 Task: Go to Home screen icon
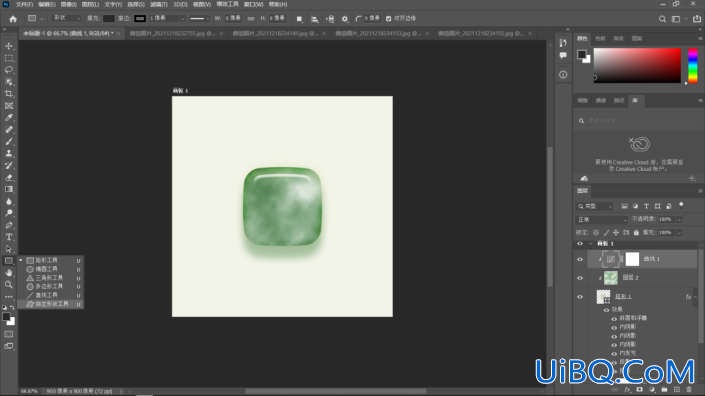13,19
